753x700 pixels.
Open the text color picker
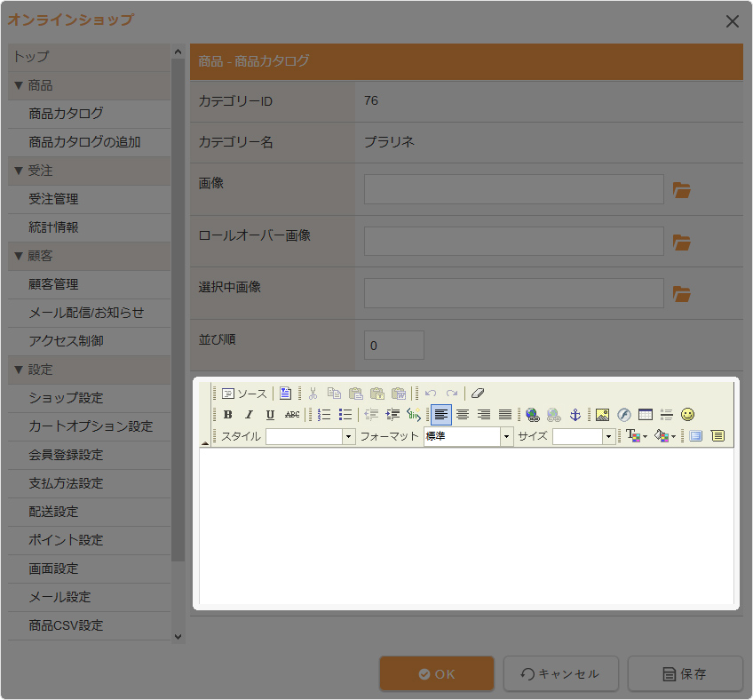click(636, 436)
